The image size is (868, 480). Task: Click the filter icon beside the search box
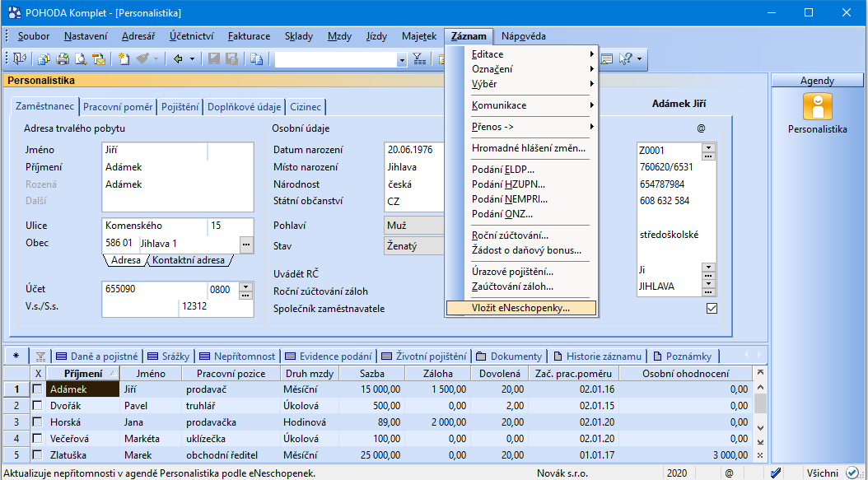[x=419, y=59]
